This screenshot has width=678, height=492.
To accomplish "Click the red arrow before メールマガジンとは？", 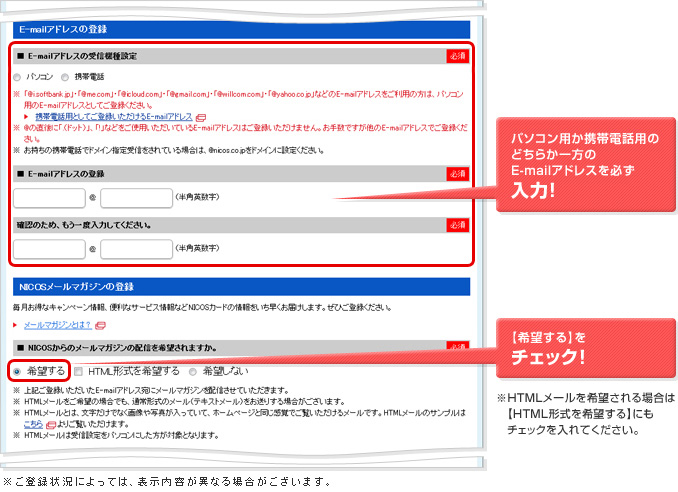I will coord(16,325).
